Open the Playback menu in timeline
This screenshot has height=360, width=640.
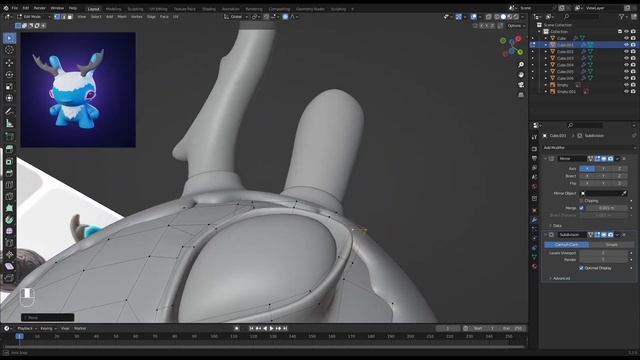click(x=27, y=329)
